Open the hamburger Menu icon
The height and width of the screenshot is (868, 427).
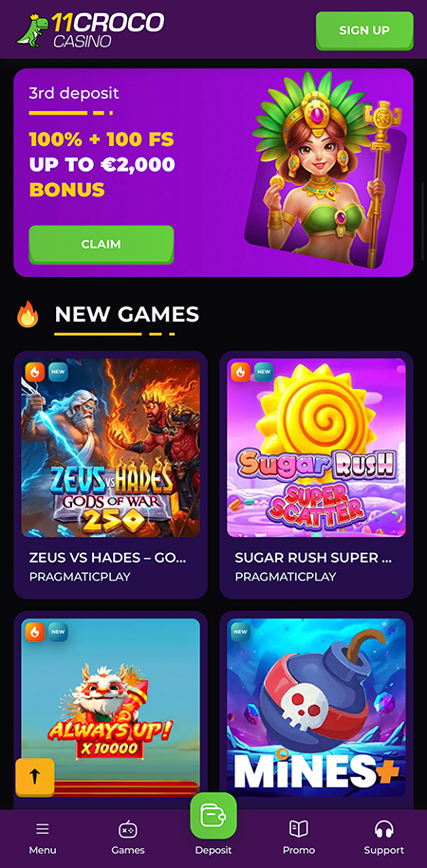tap(43, 829)
